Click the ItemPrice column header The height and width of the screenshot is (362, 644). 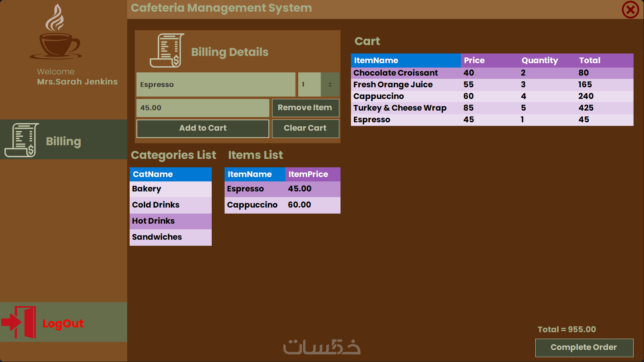pyautogui.click(x=313, y=174)
